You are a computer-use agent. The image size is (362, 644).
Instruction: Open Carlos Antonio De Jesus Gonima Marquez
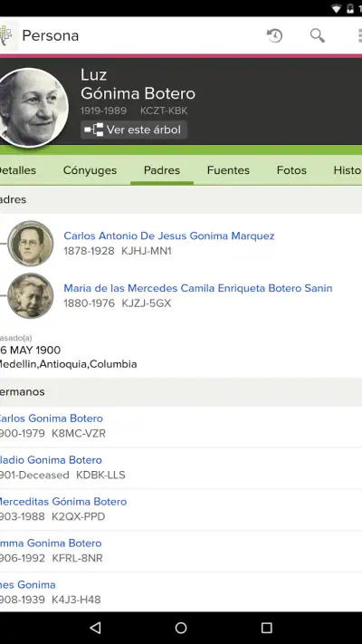click(169, 235)
